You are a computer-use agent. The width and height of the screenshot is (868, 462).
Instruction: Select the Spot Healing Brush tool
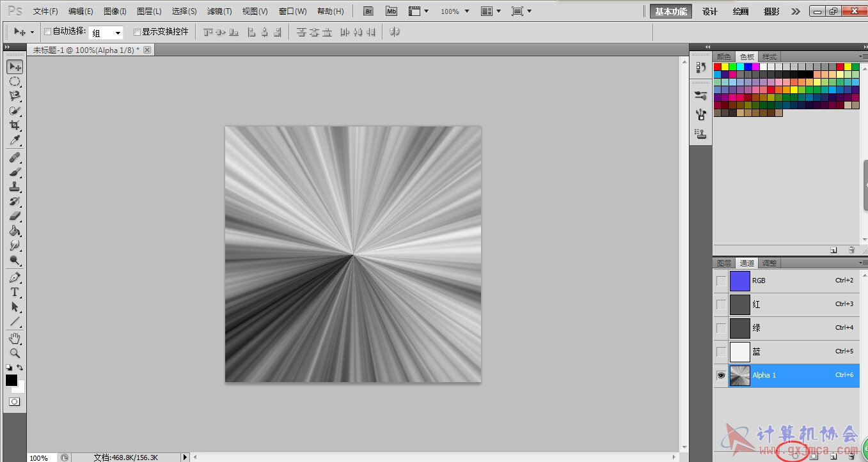tap(15, 158)
